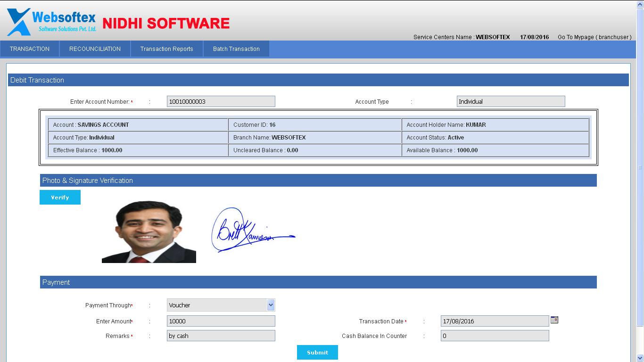Viewport: 644px width, 362px height.
Task: Select the Transaction Date input field
Action: click(x=495, y=321)
